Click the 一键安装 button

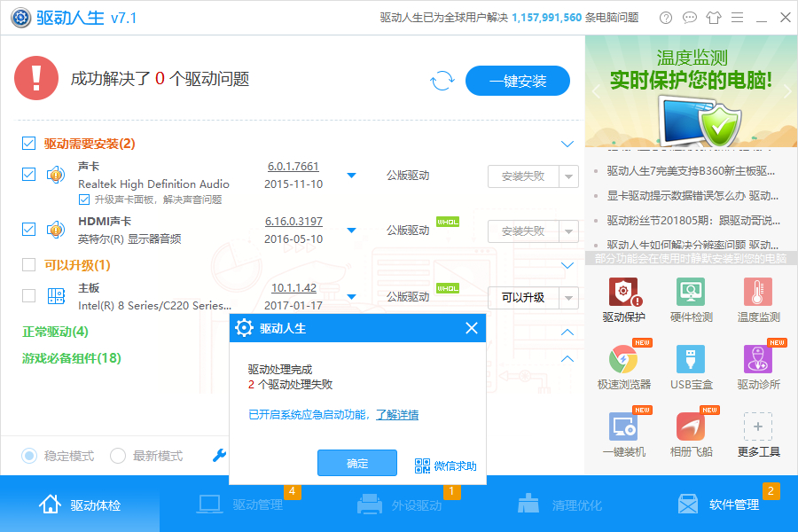518,81
